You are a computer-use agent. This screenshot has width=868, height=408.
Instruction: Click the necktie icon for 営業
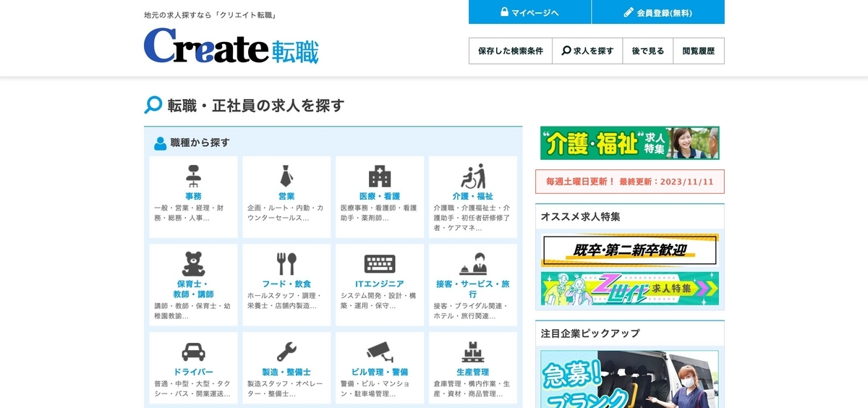[286, 176]
